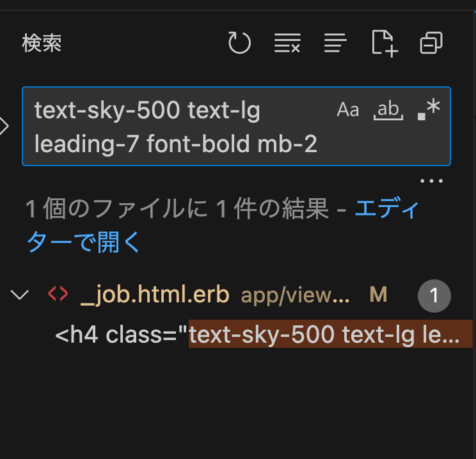This screenshot has width=476, height=459.
Task: Toggle Match Case option
Action: click(x=348, y=109)
